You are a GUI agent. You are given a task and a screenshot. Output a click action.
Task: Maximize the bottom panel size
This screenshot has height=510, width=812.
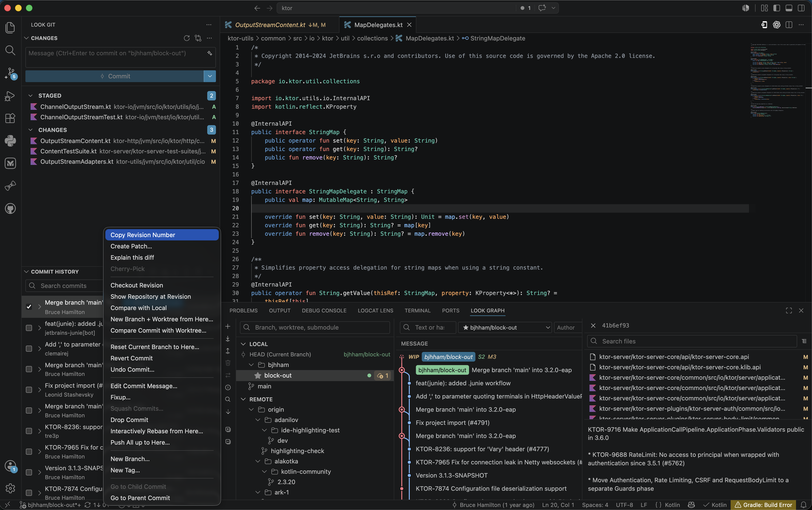789,310
